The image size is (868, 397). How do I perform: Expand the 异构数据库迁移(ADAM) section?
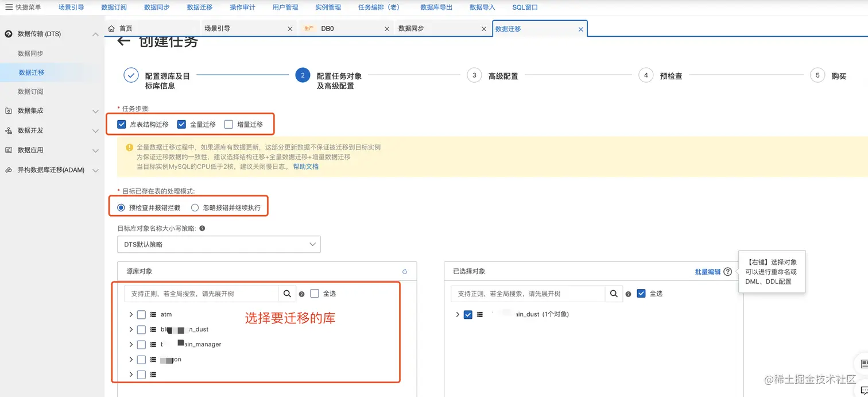click(x=95, y=170)
